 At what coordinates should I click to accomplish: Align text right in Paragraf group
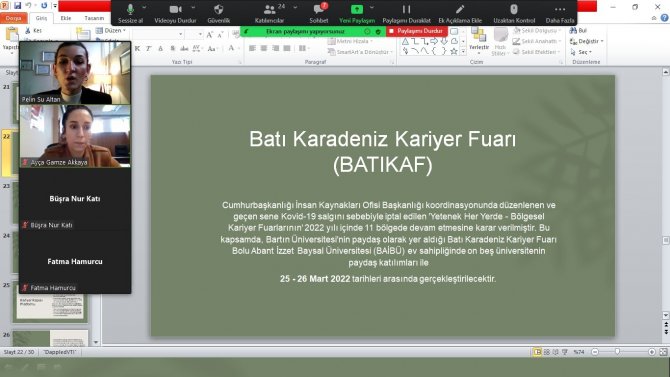[276, 48]
